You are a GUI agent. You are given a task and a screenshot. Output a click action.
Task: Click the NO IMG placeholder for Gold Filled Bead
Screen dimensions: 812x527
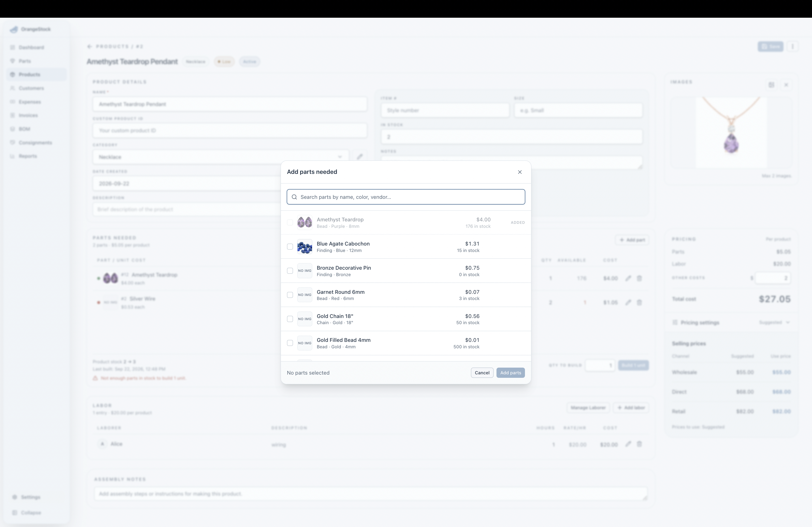[x=305, y=343]
